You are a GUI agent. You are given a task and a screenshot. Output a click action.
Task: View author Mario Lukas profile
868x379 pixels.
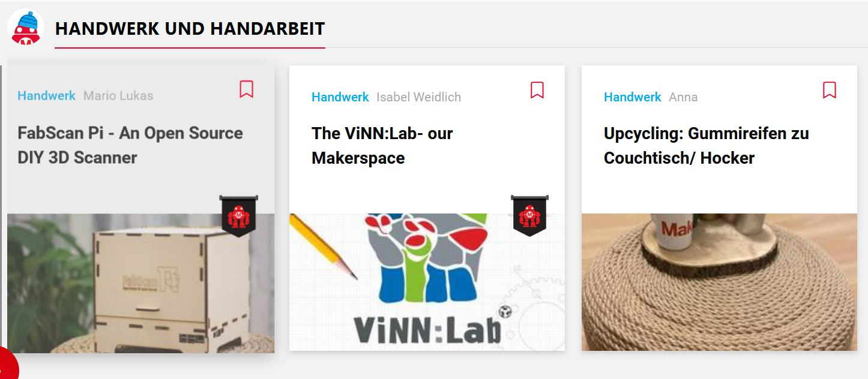click(118, 95)
